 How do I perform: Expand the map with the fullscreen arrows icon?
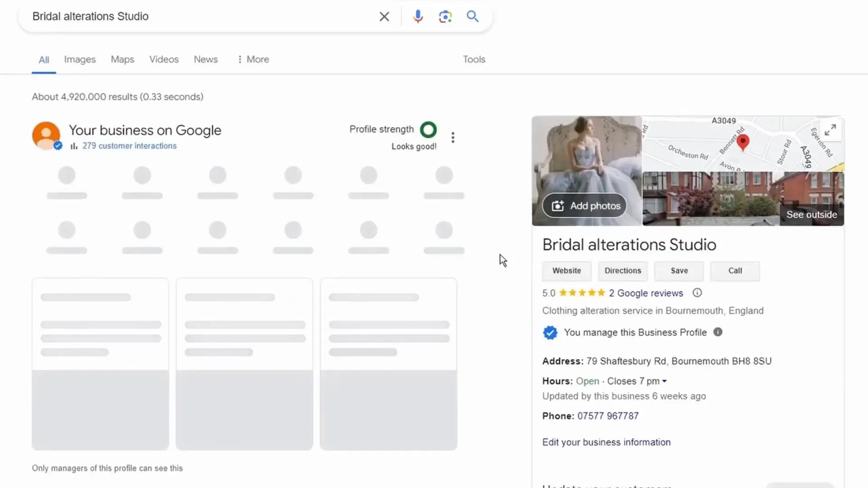[x=830, y=130]
